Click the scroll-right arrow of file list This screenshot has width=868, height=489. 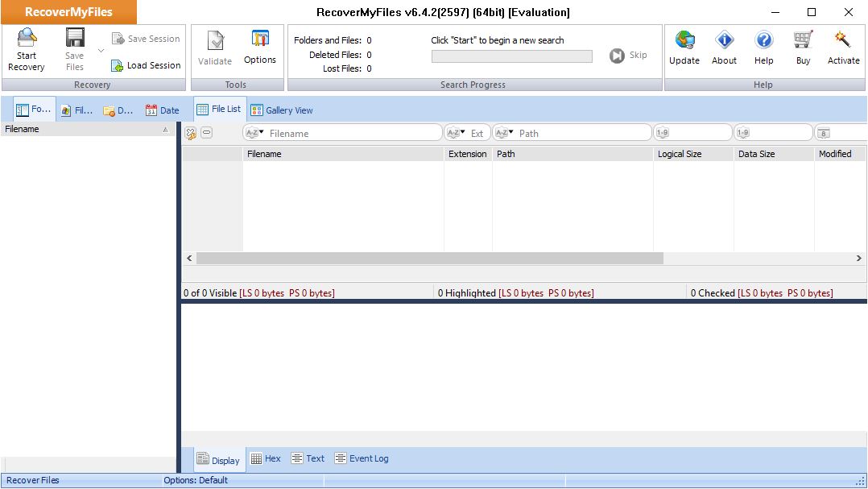[858, 258]
